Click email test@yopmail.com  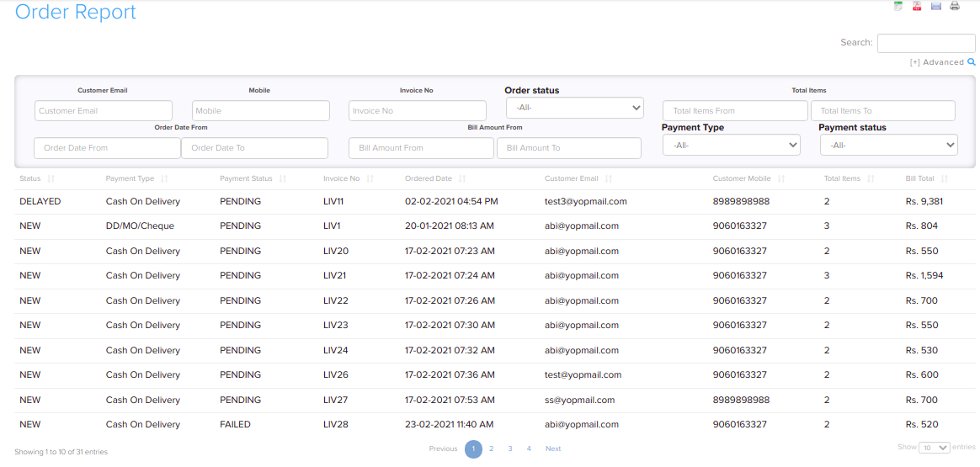click(583, 374)
